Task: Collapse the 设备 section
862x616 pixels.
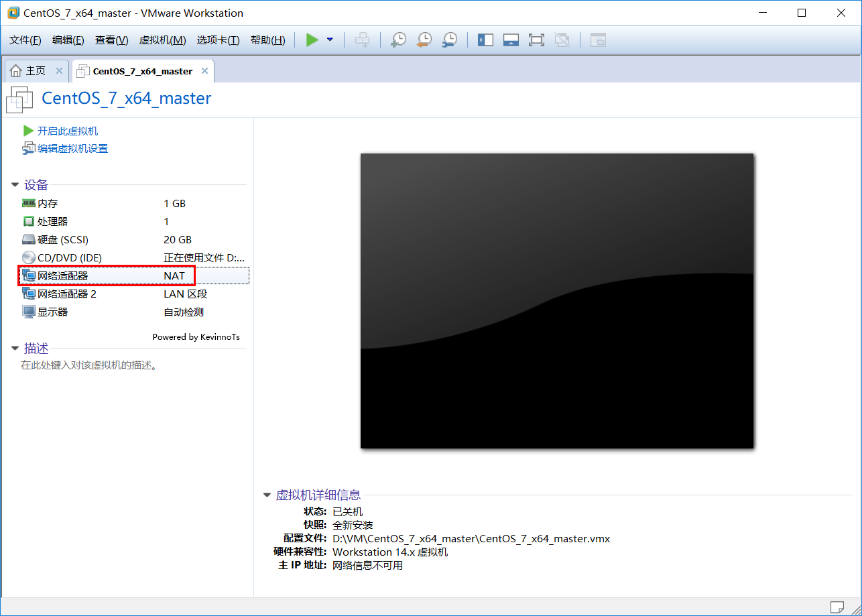Action: pos(15,185)
